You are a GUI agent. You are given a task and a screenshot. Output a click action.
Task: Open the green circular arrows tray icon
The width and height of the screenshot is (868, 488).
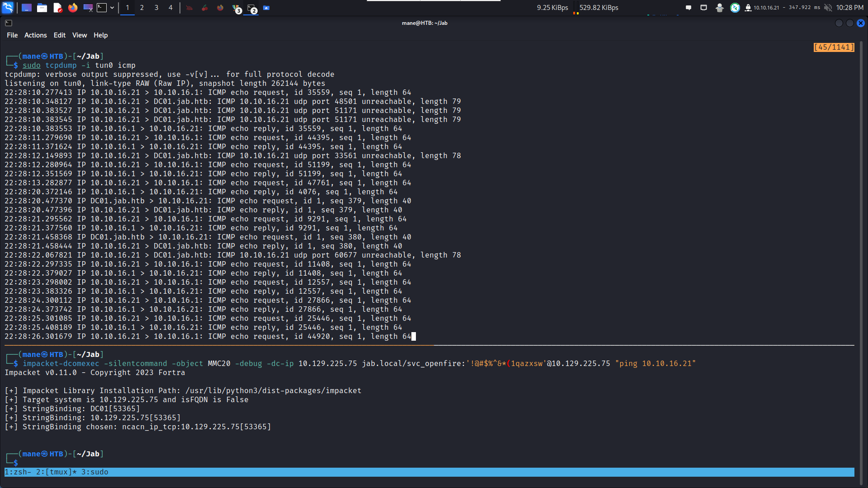735,8
